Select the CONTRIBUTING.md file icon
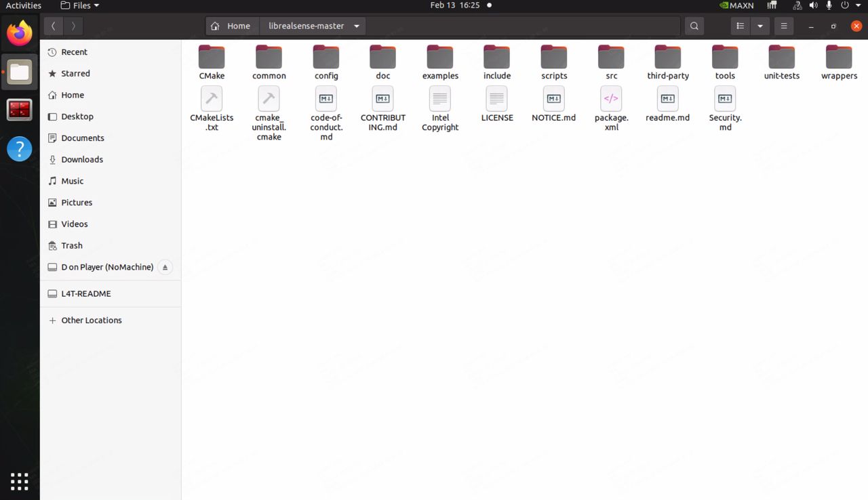This screenshot has width=868, height=500. (x=383, y=99)
